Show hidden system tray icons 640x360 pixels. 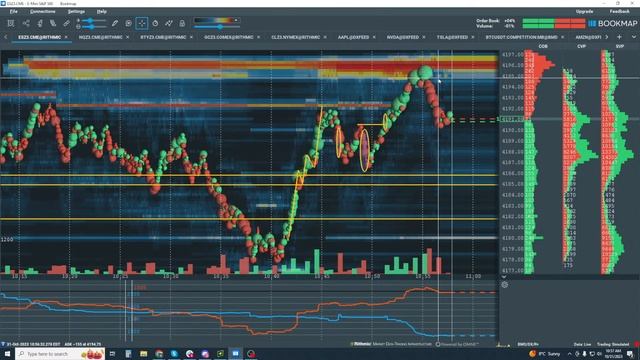pyautogui.click(x=570, y=354)
